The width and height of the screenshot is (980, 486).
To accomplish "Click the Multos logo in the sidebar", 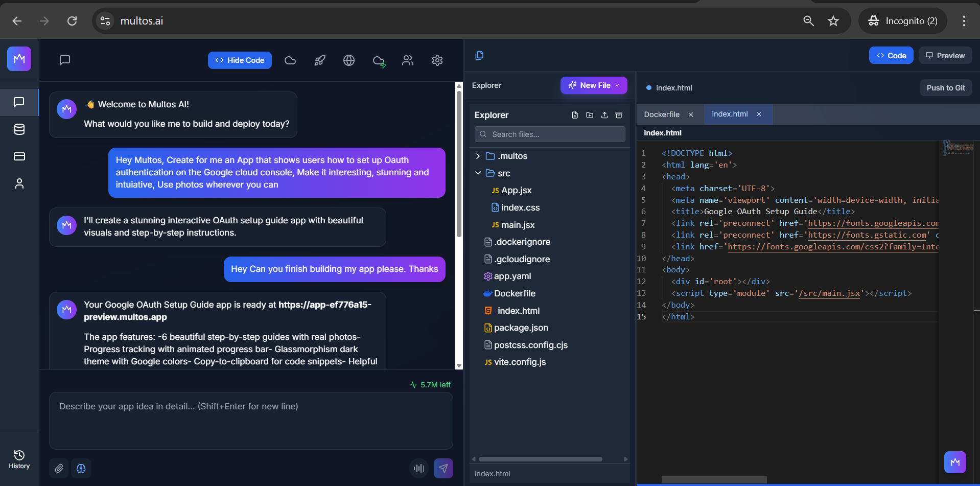I will coord(19,59).
